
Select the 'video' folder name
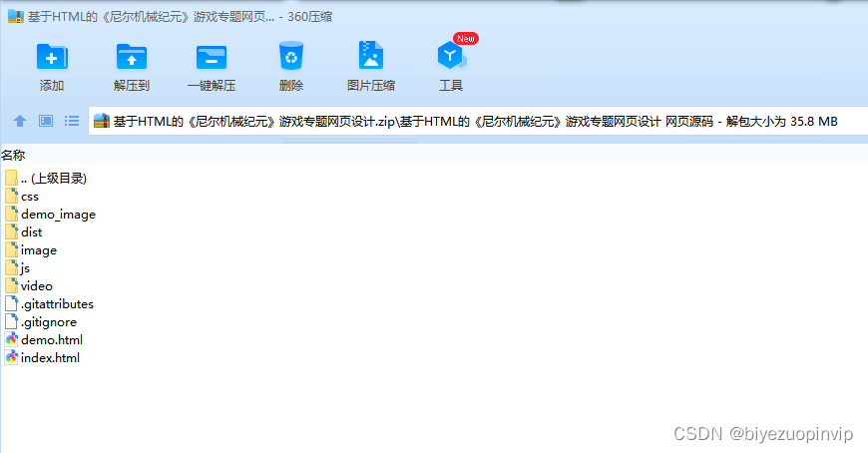click(37, 285)
